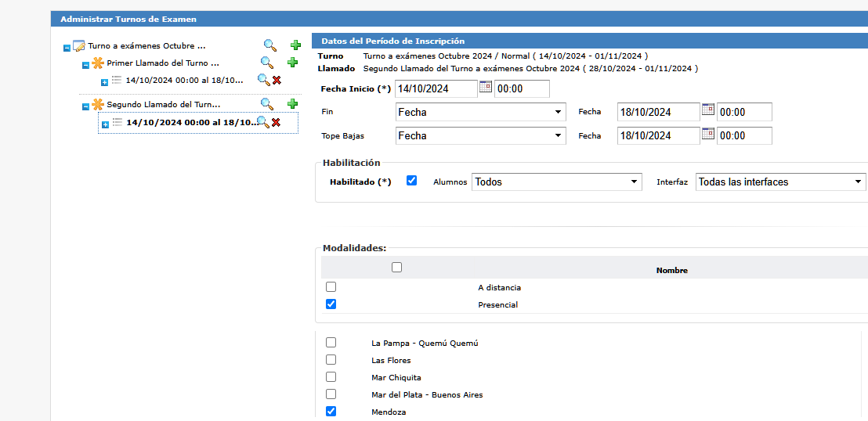
Task: Collapse the Primer Llamado del Turno node
Action: pos(86,65)
